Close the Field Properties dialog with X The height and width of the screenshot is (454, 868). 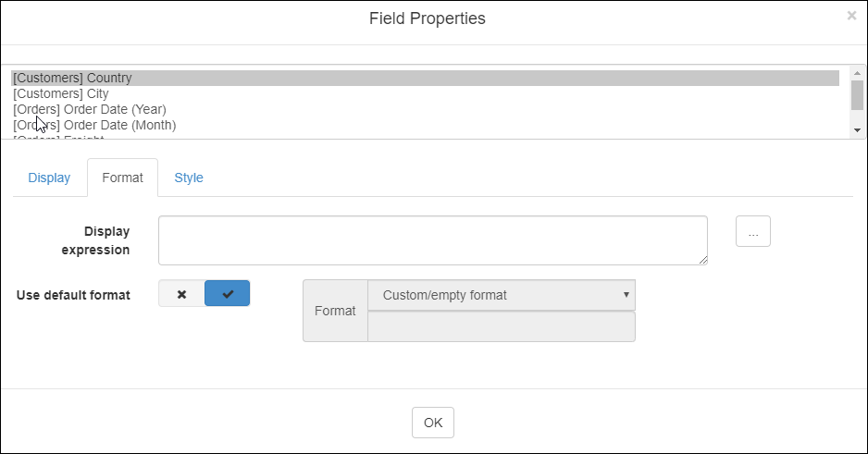pyautogui.click(x=851, y=16)
